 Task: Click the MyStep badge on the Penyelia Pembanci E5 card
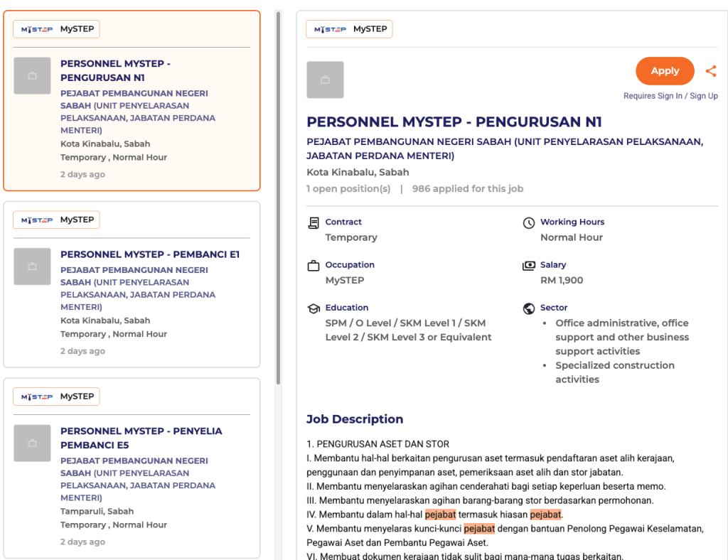pyautogui.click(x=56, y=397)
